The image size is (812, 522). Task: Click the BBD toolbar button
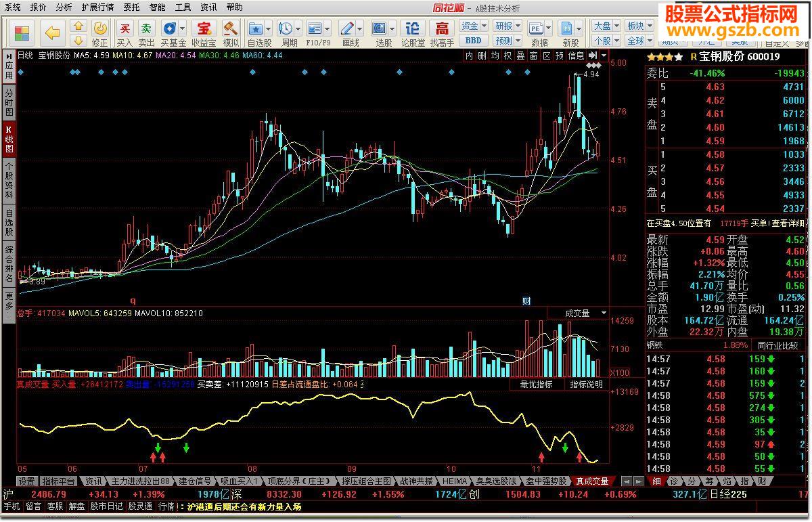click(474, 41)
